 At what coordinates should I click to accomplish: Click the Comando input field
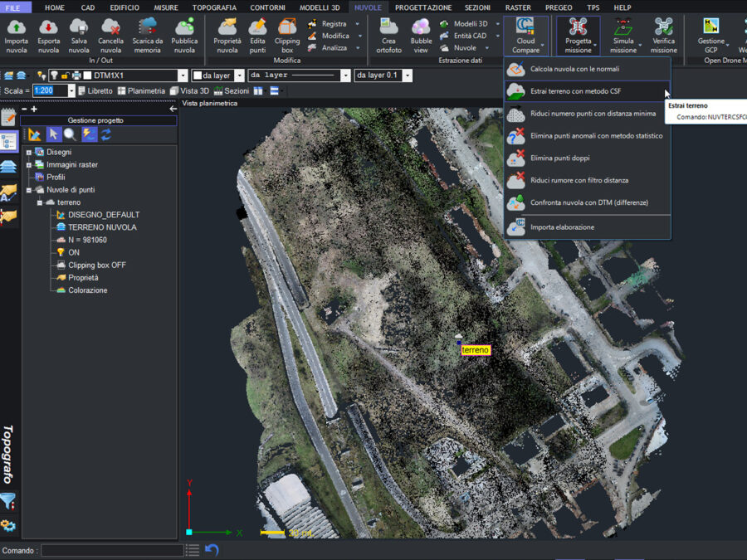pos(112,551)
